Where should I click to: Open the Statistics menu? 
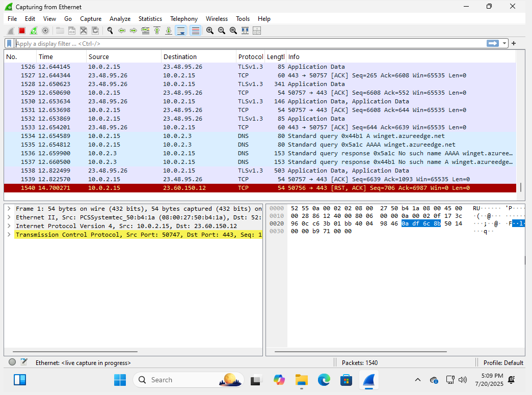(150, 19)
